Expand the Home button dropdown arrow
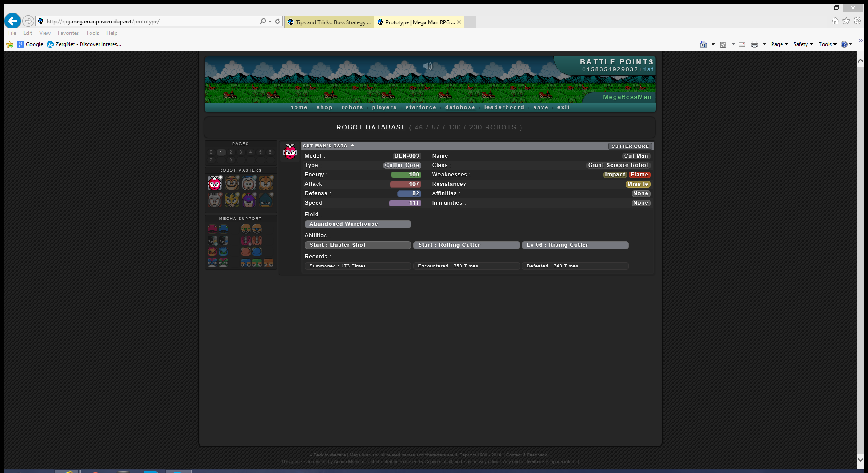868x473 pixels. coord(713,44)
